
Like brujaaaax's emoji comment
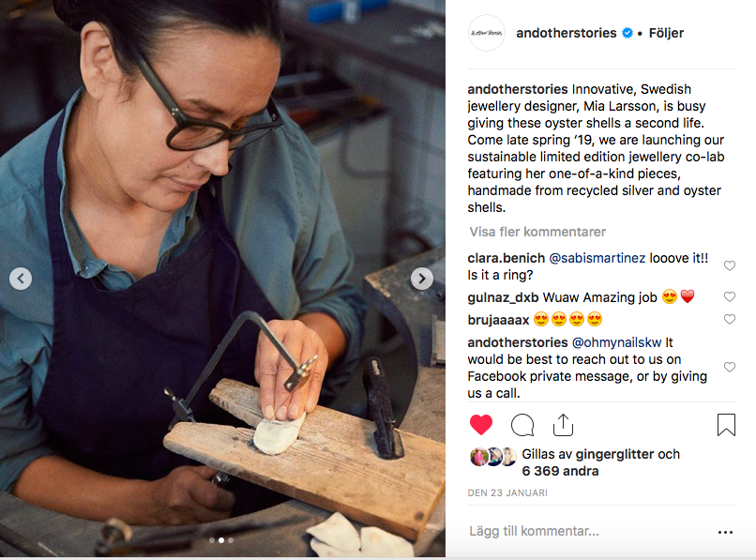pyautogui.click(x=730, y=319)
